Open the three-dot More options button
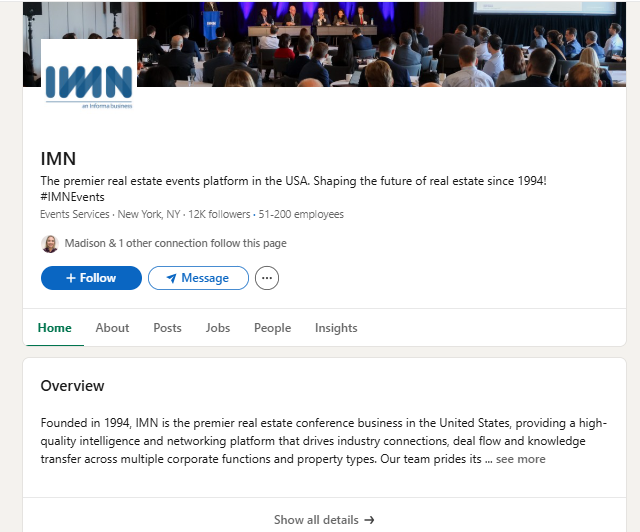The height and width of the screenshot is (532, 640). tap(267, 278)
